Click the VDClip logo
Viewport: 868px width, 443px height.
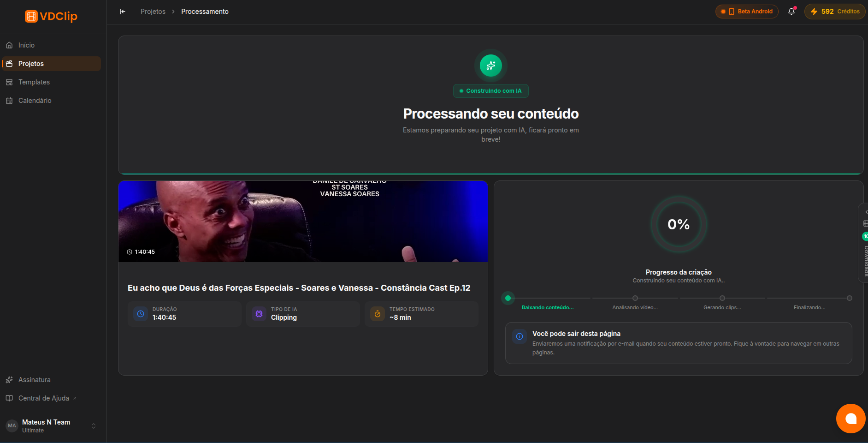pos(51,16)
